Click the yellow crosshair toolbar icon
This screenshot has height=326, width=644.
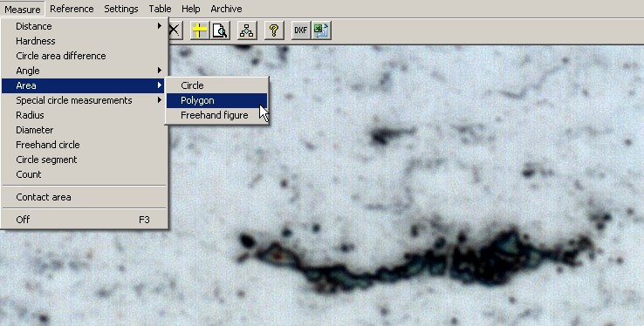tap(199, 31)
